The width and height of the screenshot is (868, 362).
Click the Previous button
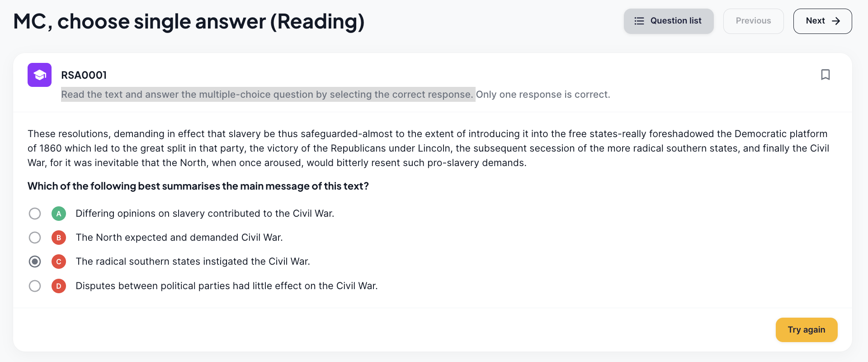pos(753,21)
